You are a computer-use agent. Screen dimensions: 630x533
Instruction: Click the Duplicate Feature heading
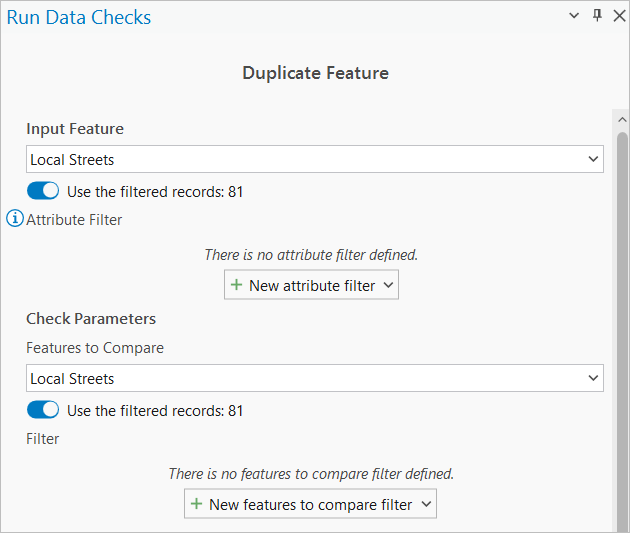[315, 73]
